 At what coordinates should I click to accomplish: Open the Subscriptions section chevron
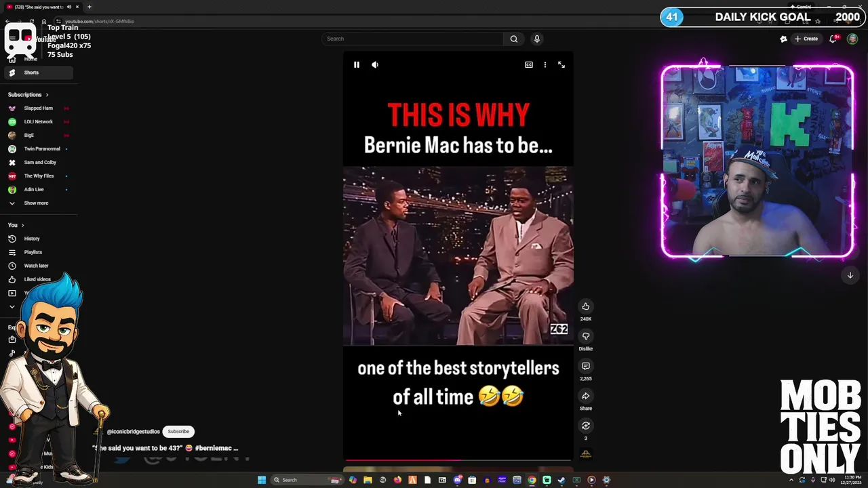[x=47, y=95]
